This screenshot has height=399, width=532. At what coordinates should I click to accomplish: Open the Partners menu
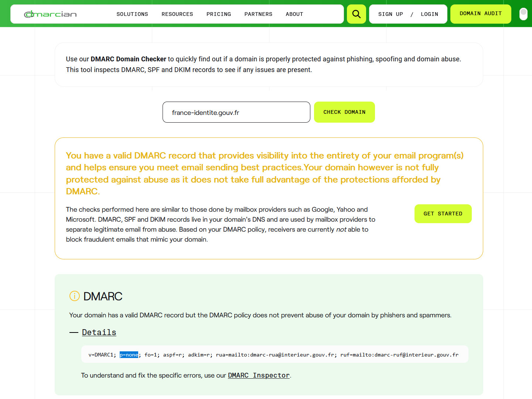258,14
